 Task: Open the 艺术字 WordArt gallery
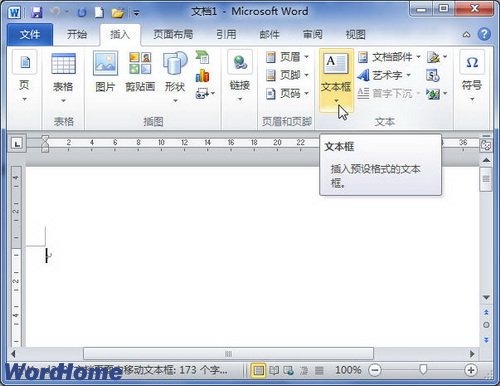click(x=384, y=75)
